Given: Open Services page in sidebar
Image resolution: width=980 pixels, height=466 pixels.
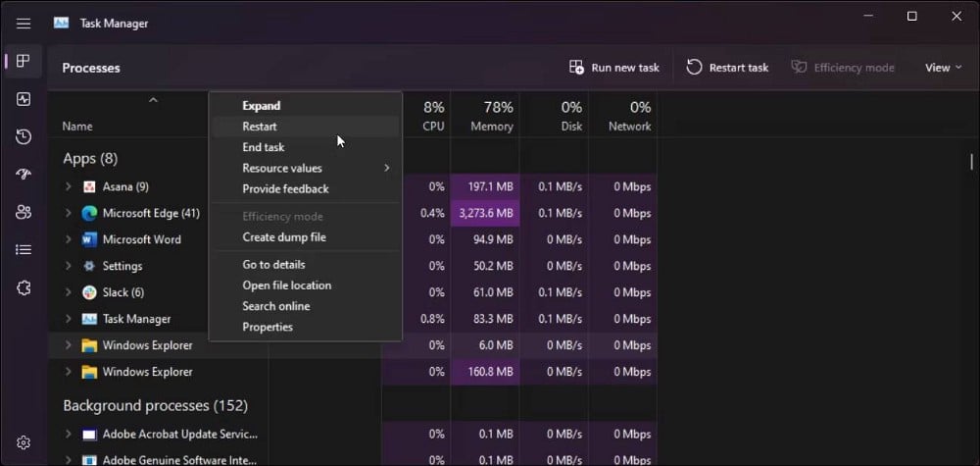Looking at the screenshot, I should pyautogui.click(x=24, y=287).
